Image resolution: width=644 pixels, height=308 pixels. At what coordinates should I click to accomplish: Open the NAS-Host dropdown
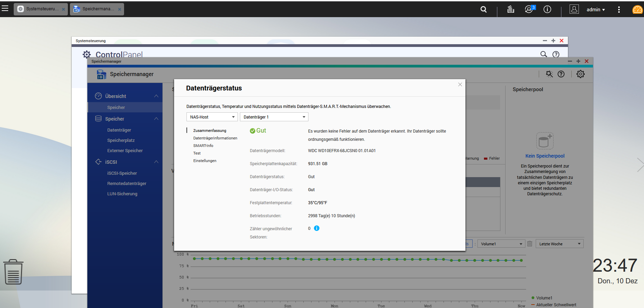click(212, 117)
